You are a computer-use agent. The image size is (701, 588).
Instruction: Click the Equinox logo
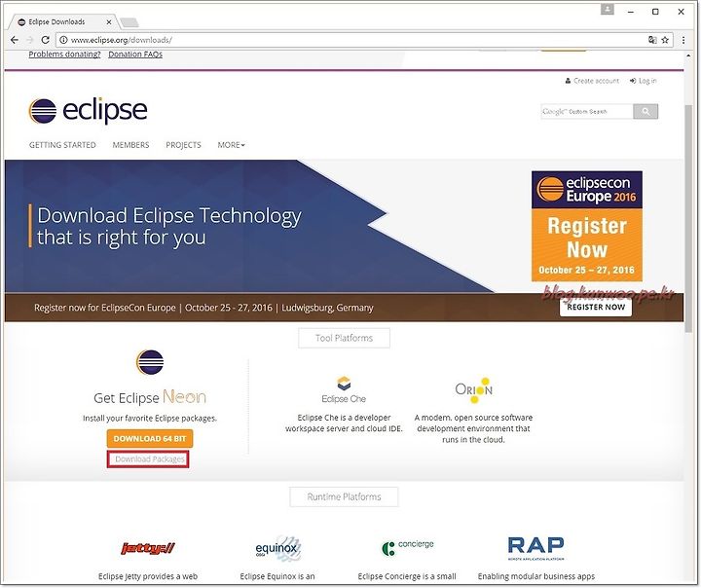click(x=277, y=548)
